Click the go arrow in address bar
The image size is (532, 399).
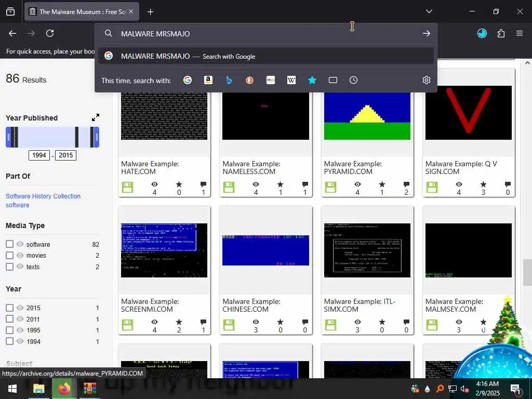pyautogui.click(x=427, y=33)
